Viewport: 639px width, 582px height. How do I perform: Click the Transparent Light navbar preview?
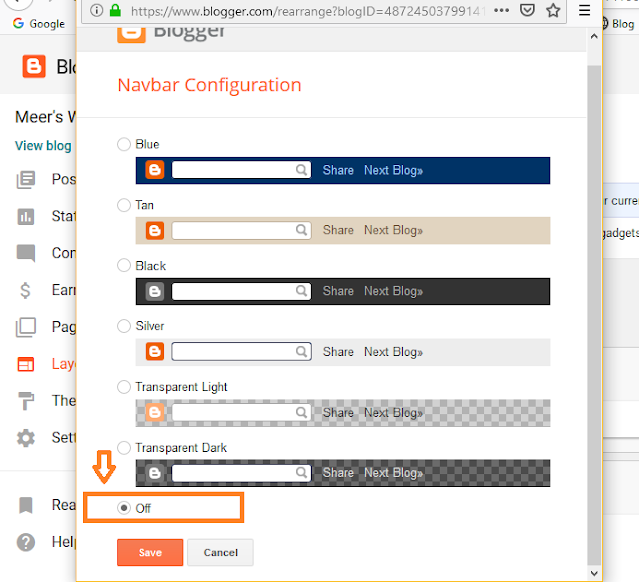343,413
